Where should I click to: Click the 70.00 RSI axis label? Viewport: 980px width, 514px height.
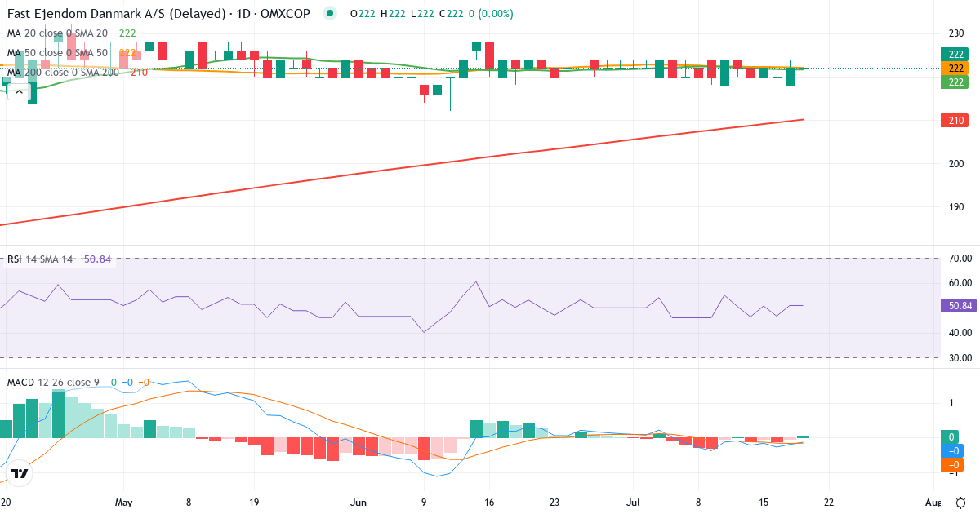click(x=961, y=259)
